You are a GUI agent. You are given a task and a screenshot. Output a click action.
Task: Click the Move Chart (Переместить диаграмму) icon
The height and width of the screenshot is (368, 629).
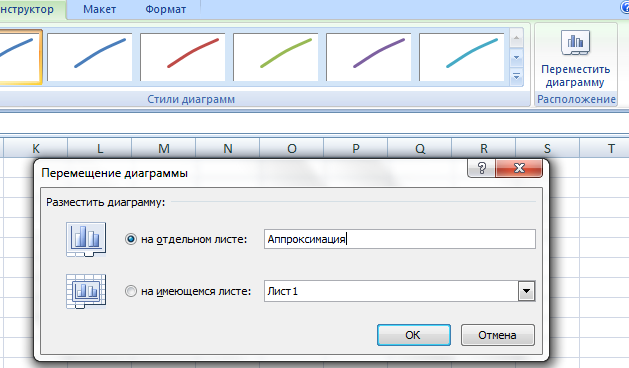pyautogui.click(x=575, y=42)
